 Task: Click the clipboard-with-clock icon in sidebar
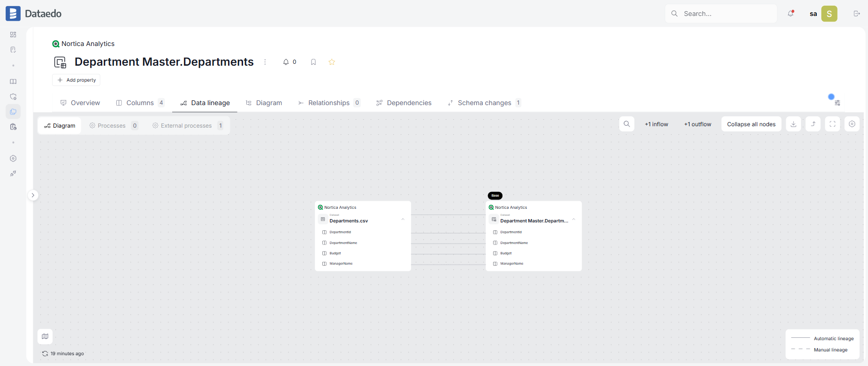[x=13, y=127]
